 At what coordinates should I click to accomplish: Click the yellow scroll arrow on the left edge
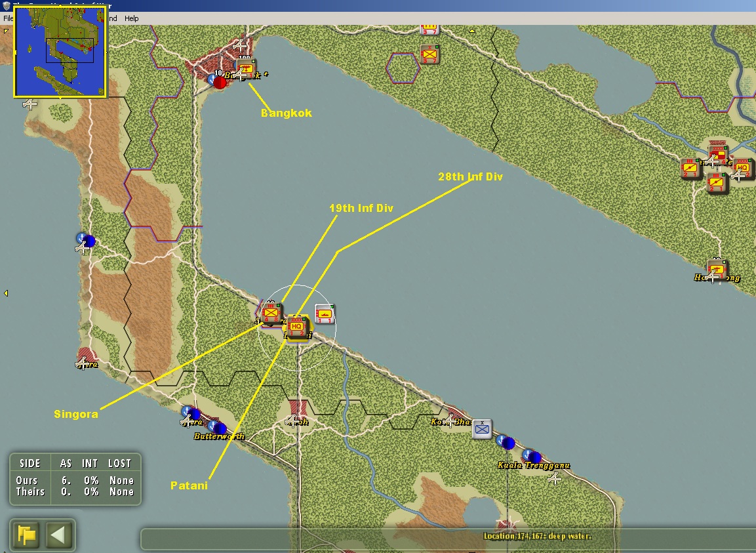[6, 293]
